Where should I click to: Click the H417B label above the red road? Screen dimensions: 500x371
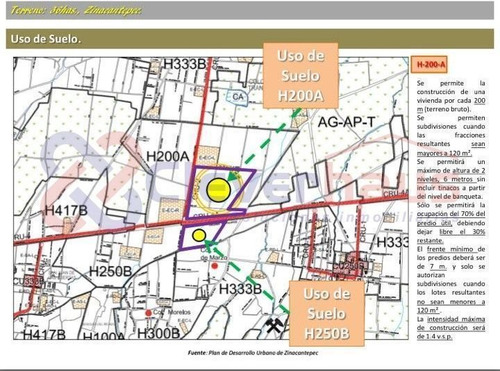click(x=66, y=210)
